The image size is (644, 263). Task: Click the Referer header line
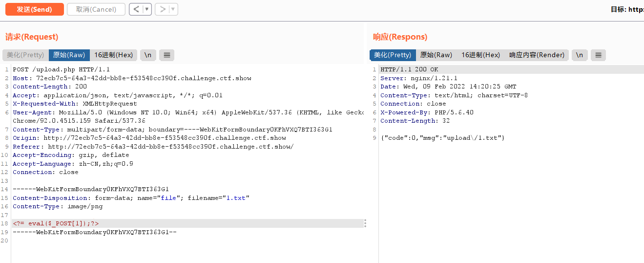(x=153, y=147)
